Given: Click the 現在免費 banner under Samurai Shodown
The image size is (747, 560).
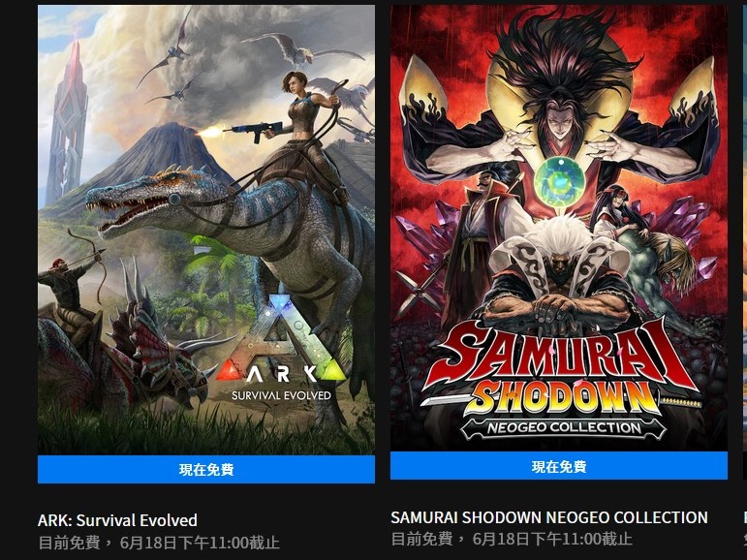Looking at the screenshot, I should (x=559, y=466).
